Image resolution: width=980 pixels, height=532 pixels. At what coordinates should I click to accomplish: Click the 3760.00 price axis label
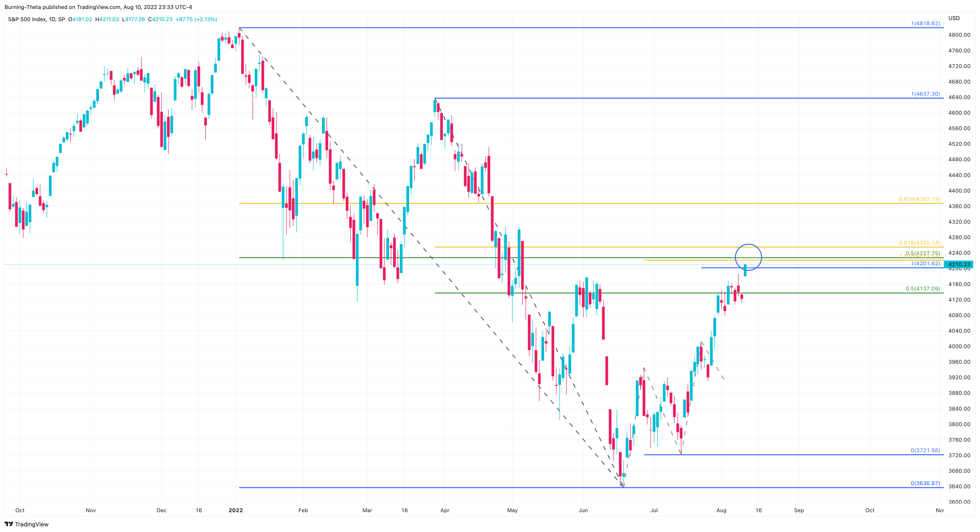(959, 440)
